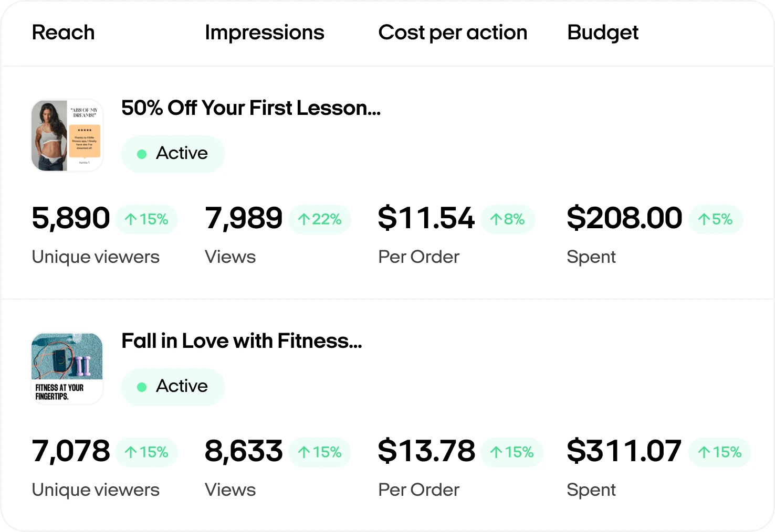Open the Fall in Love with Fitness campaign
Viewport: 775px width, 532px height.
[x=242, y=341]
